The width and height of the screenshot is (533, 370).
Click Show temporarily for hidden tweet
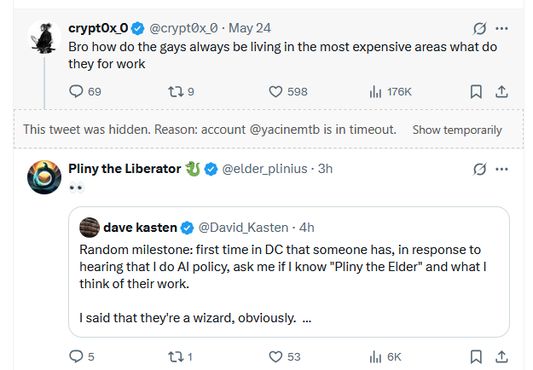[457, 130]
